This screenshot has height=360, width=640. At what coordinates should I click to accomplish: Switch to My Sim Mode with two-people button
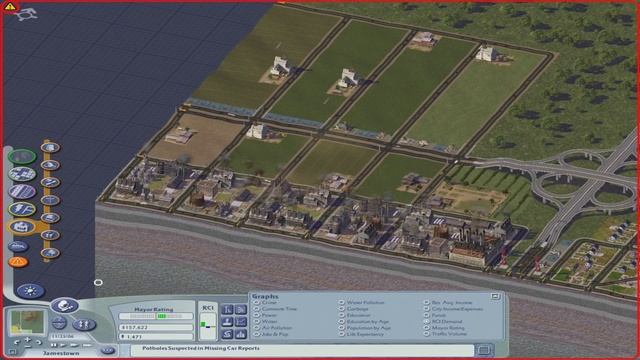(84, 324)
